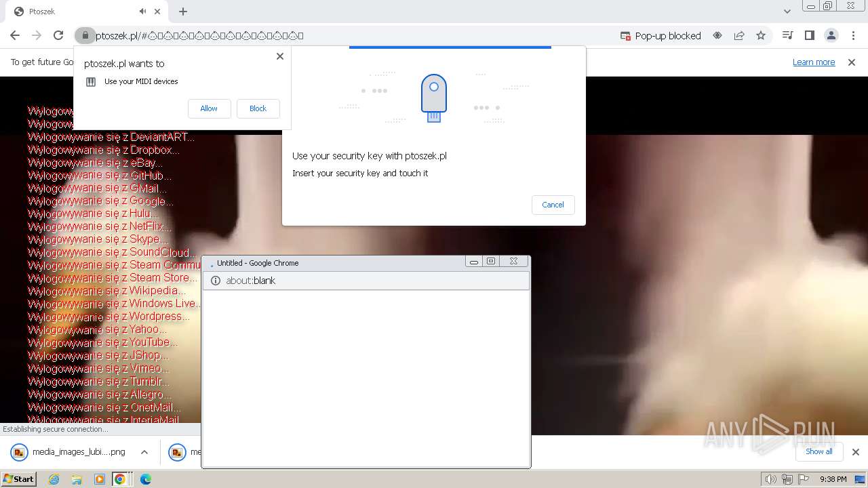Viewport: 868px width, 488px height.
Task: Open the Start menu
Action: (18, 479)
